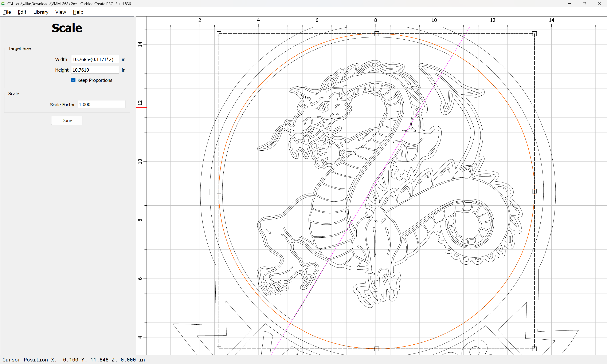Open the Help menu

78,12
